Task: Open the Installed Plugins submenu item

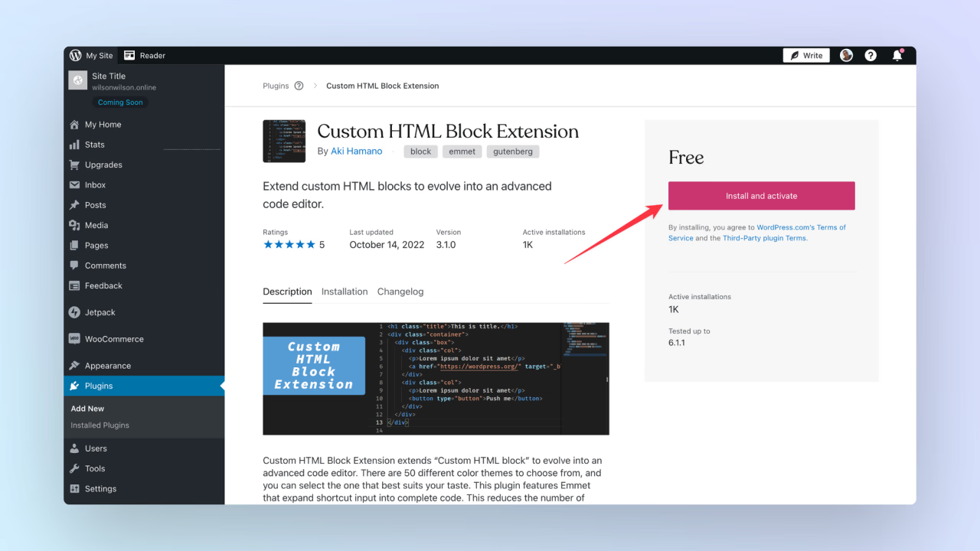Action: point(100,425)
